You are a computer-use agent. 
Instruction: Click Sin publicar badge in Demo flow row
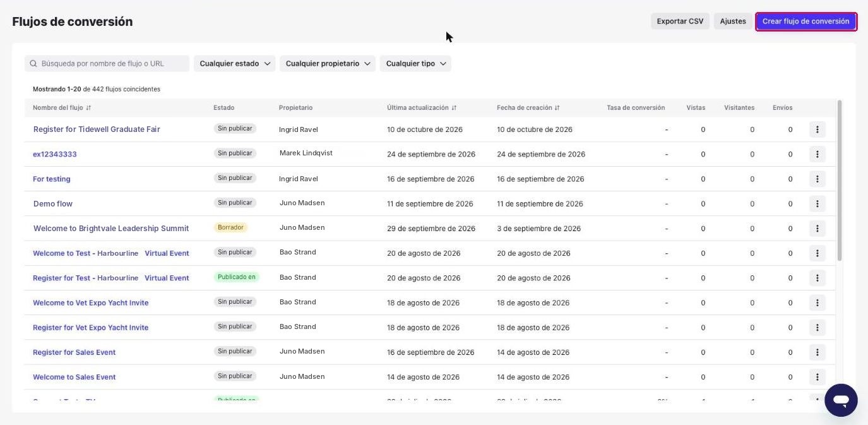[235, 203]
